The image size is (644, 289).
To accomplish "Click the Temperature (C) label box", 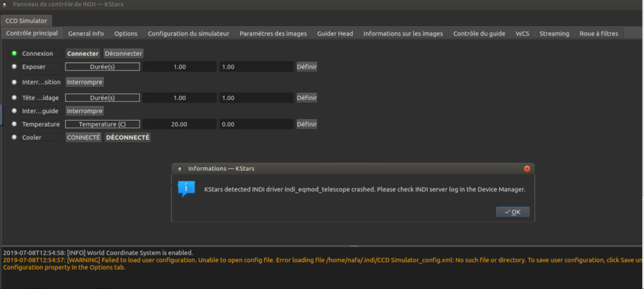I will tap(102, 124).
